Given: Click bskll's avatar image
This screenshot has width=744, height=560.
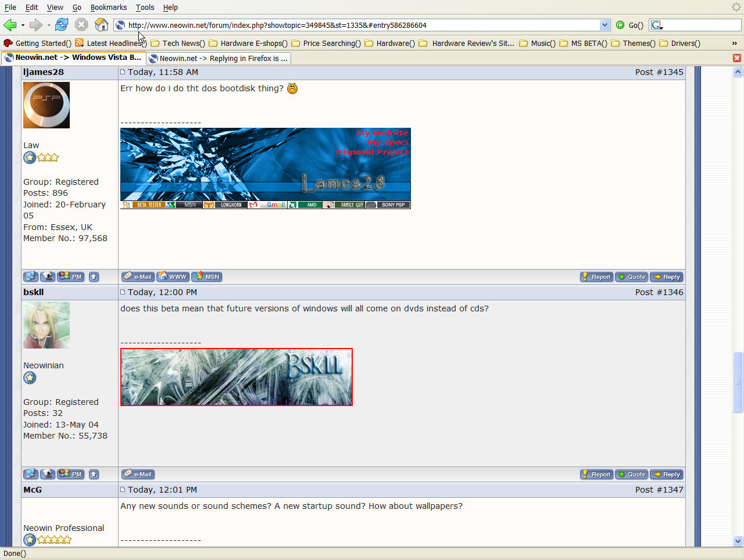Looking at the screenshot, I should 46,325.
